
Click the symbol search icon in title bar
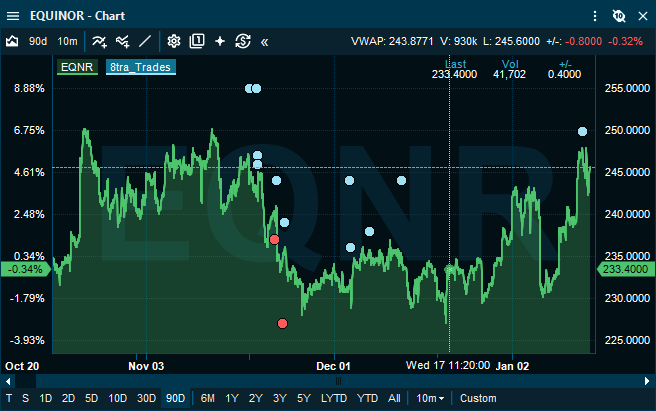[x=619, y=16]
